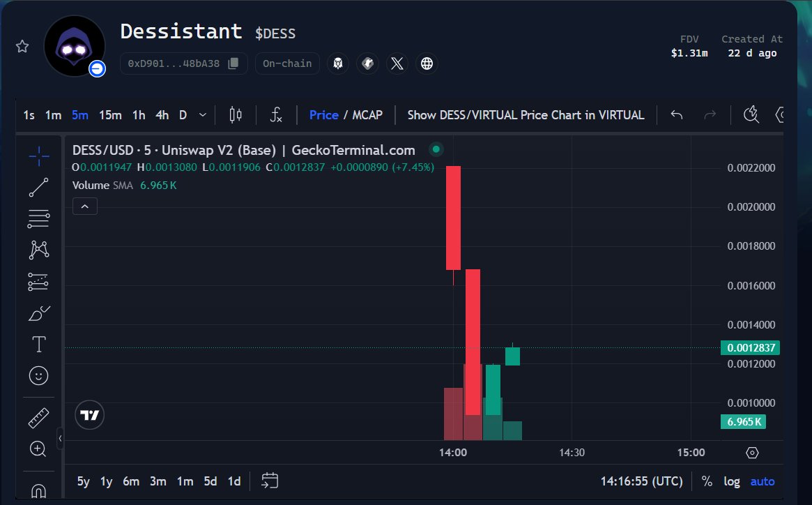
Task: Undo the last chart action
Action: [x=676, y=114]
